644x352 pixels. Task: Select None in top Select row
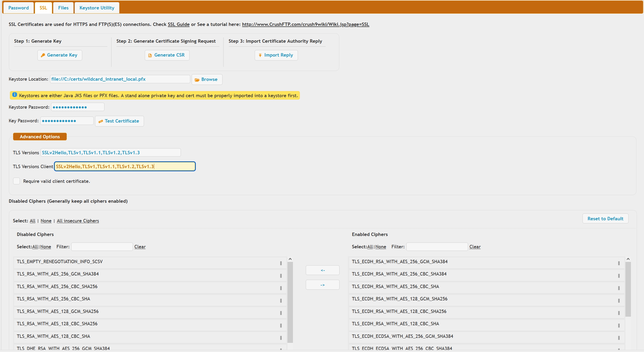pyautogui.click(x=46, y=221)
